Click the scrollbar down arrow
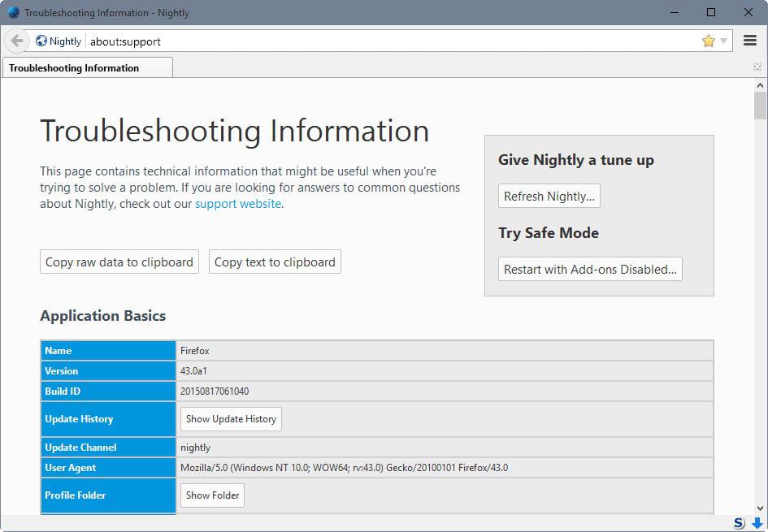Viewport: 768px width, 532px height. (760, 508)
